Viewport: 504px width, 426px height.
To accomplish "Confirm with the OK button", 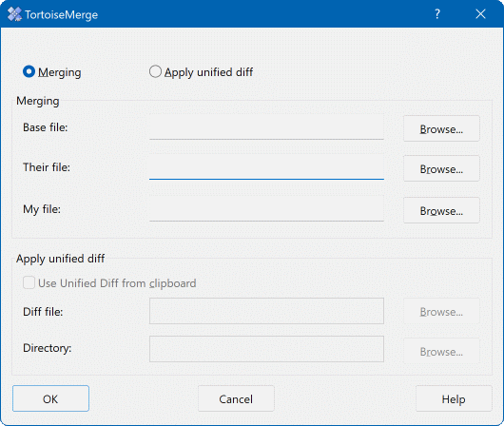I will click(50, 398).
